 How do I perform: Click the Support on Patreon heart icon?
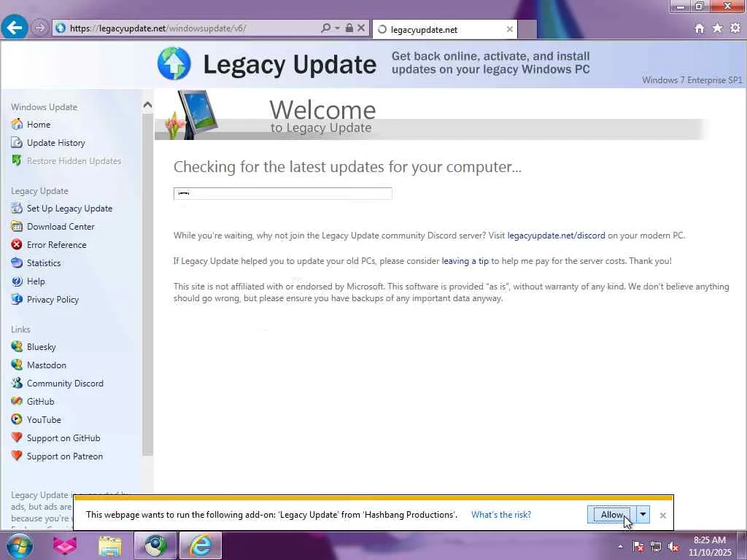coord(17,456)
